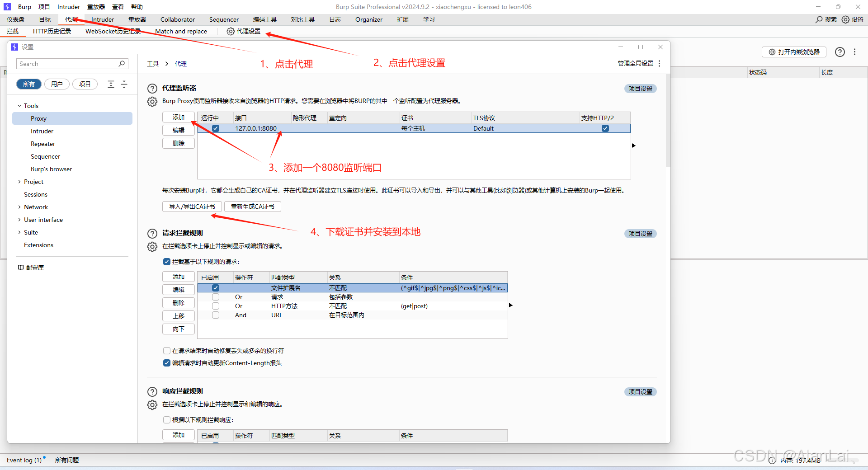Viewport: 868px width, 470px height.
Task: Click 代理 breadcrumb link in settings header
Action: pyautogui.click(x=181, y=64)
